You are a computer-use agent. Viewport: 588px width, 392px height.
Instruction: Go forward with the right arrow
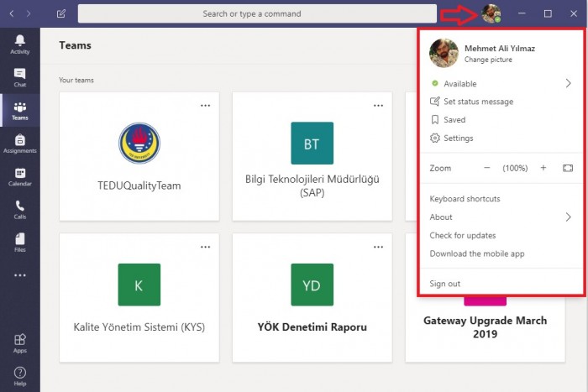(x=29, y=14)
